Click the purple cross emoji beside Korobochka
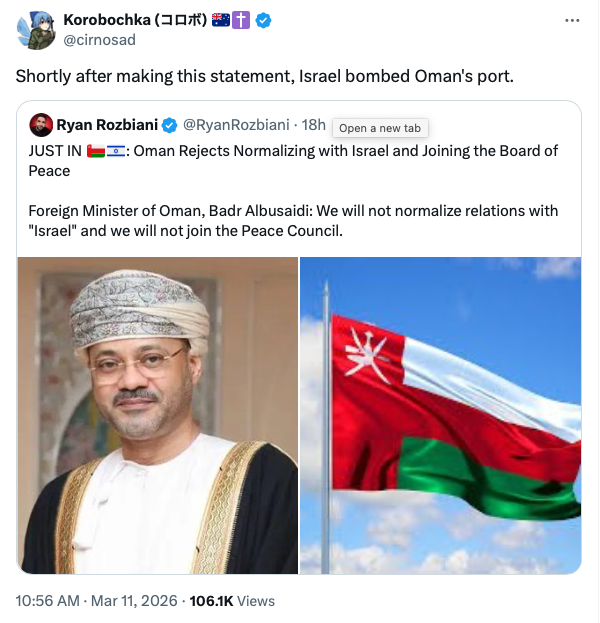This screenshot has width=600, height=623. coord(244,21)
